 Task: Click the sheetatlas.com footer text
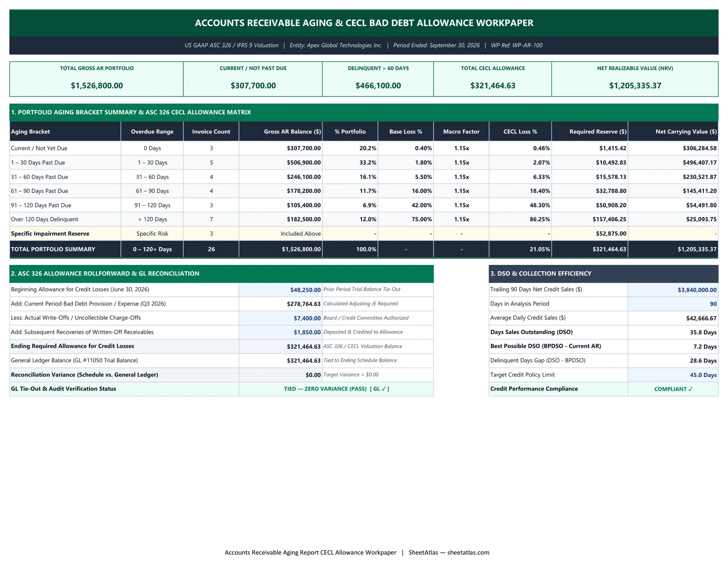(468, 553)
